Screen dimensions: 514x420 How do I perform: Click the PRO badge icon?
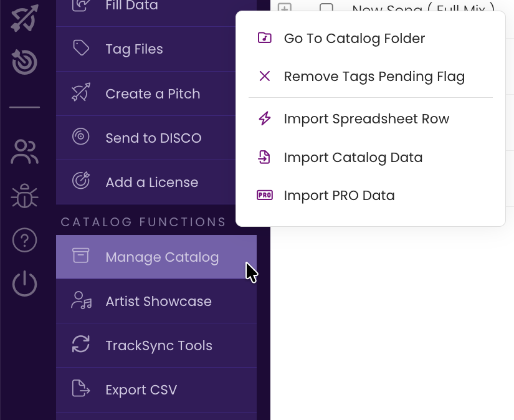pos(265,195)
